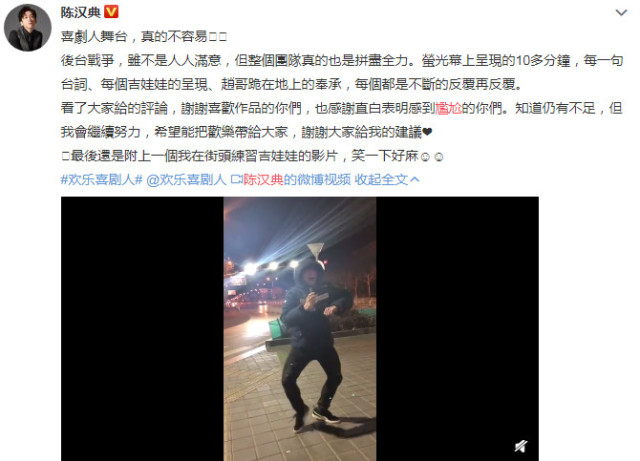Open the #欢乐喜剧人# hashtag topic
The height and width of the screenshot is (461, 640).
click(101, 179)
